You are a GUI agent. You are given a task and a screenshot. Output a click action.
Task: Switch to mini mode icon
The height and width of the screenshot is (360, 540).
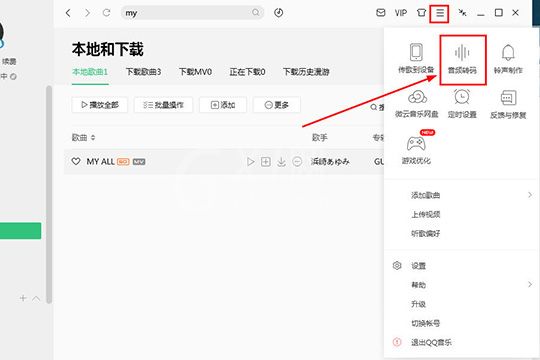click(462, 13)
